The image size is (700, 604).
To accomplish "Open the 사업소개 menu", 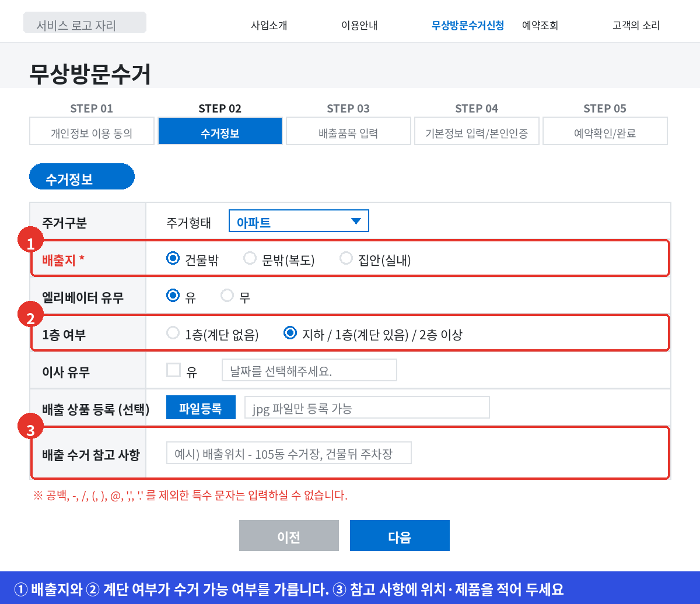I will pyautogui.click(x=269, y=26).
